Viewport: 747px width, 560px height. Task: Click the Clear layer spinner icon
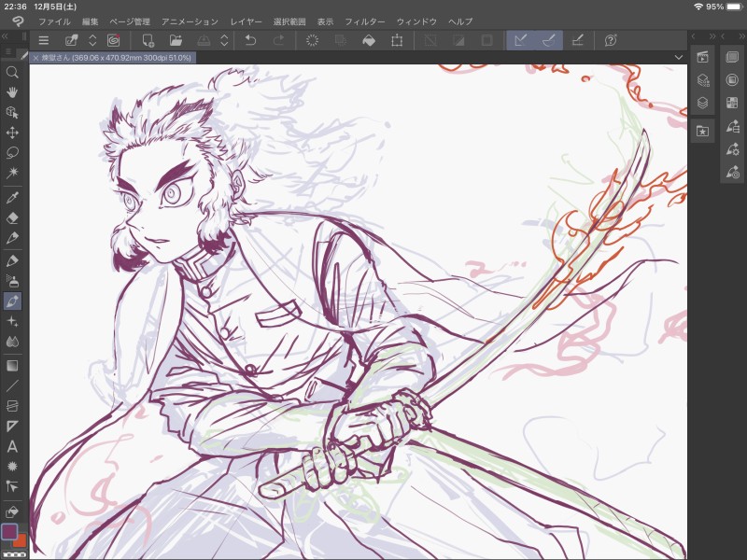click(x=312, y=40)
